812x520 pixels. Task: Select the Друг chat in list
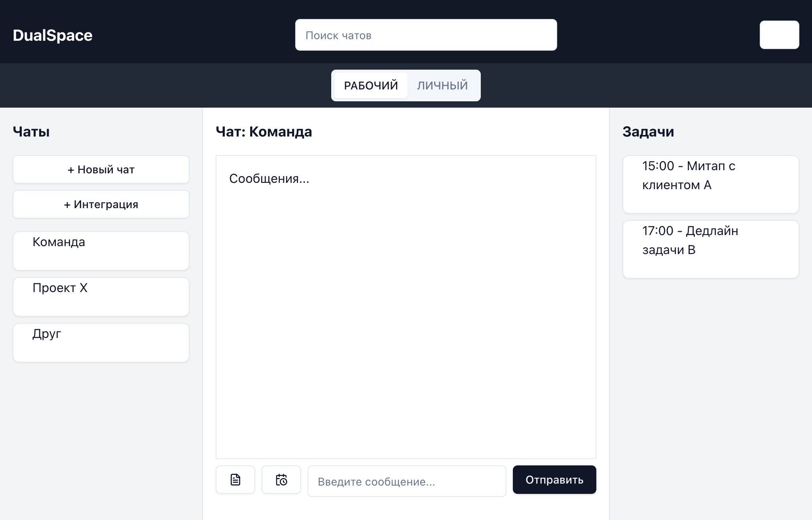[101, 343]
